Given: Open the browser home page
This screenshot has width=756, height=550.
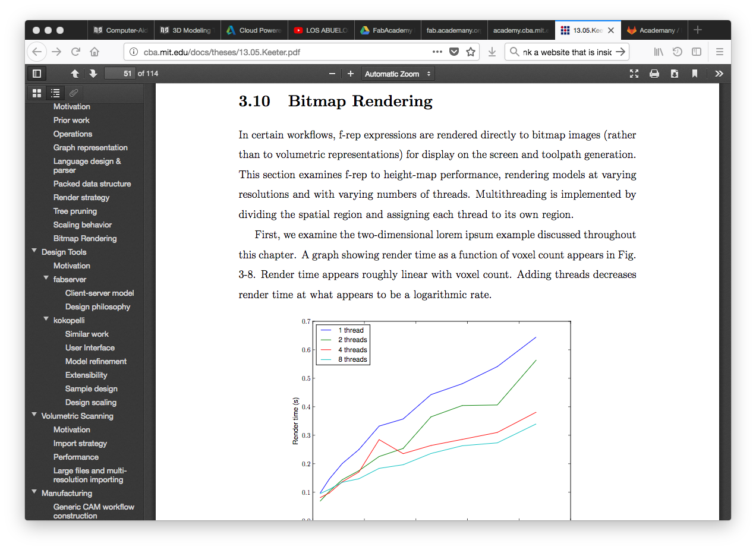Looking at the screenshot, I should point(94,52).
